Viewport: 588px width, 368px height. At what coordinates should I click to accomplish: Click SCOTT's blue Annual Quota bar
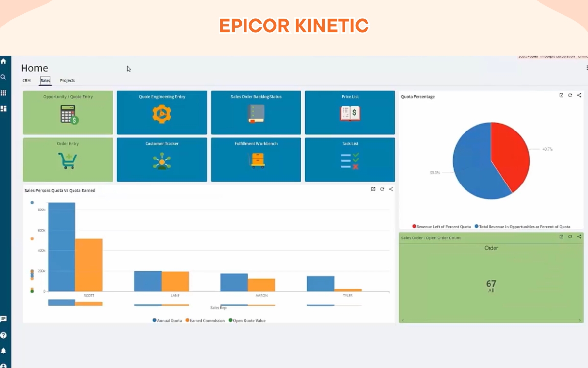62,247
